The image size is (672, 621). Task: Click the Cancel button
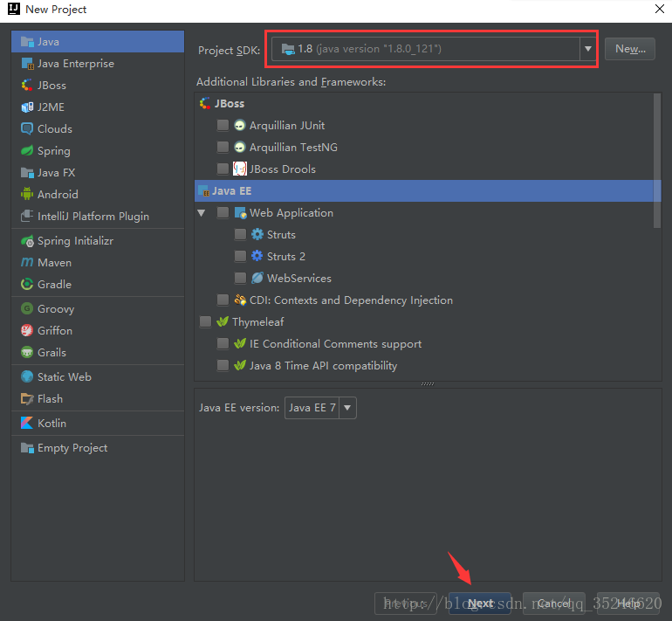tap(553, 604)
